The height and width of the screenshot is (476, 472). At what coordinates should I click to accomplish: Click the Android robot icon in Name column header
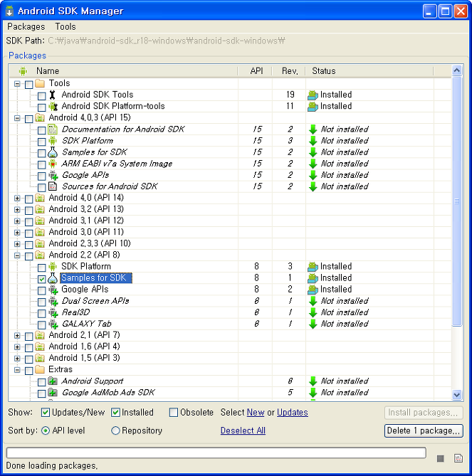coord(23,71)
